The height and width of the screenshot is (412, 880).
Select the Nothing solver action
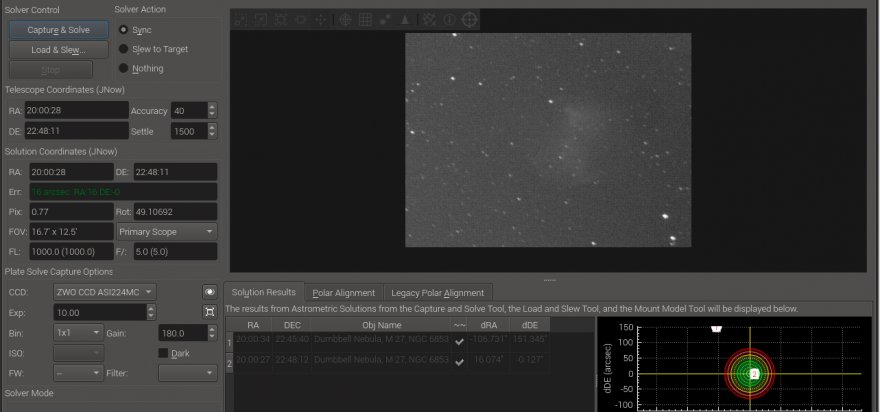[124, 68]
